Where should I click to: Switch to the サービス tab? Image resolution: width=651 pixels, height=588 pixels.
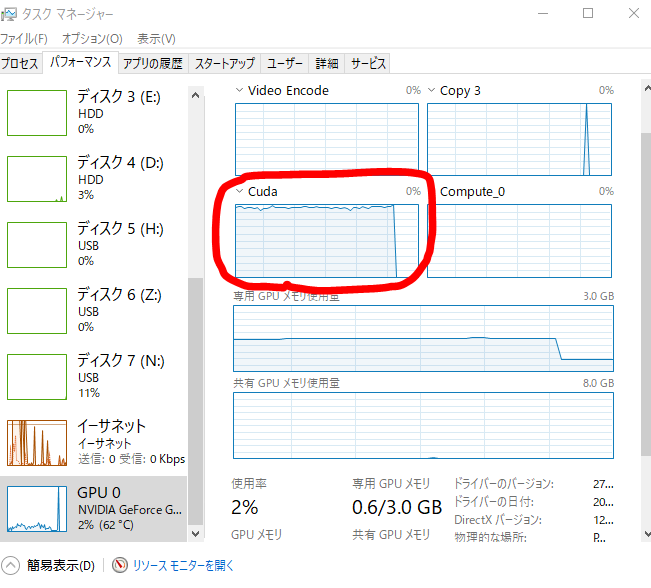pyautogui.click(x=368, y=64)
